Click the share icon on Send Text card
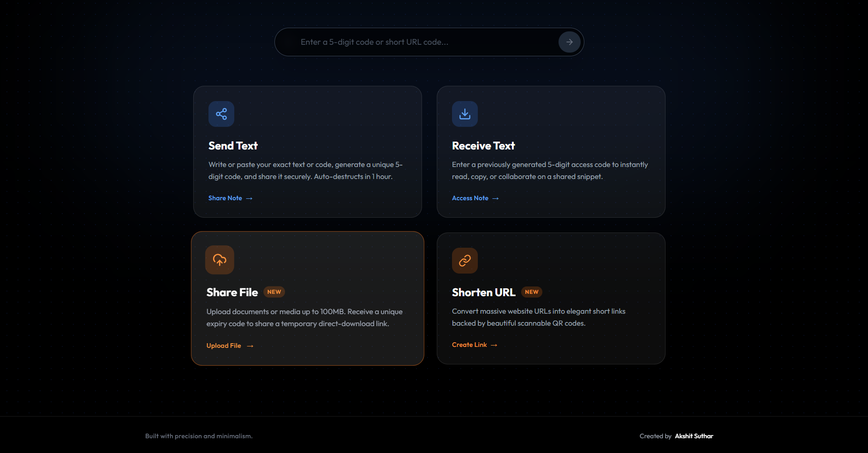The image size is (868, 453). click(x=221, y=114)
